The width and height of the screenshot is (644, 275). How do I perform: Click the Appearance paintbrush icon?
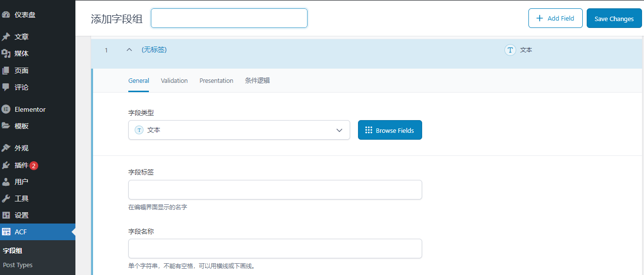[6, 148]
